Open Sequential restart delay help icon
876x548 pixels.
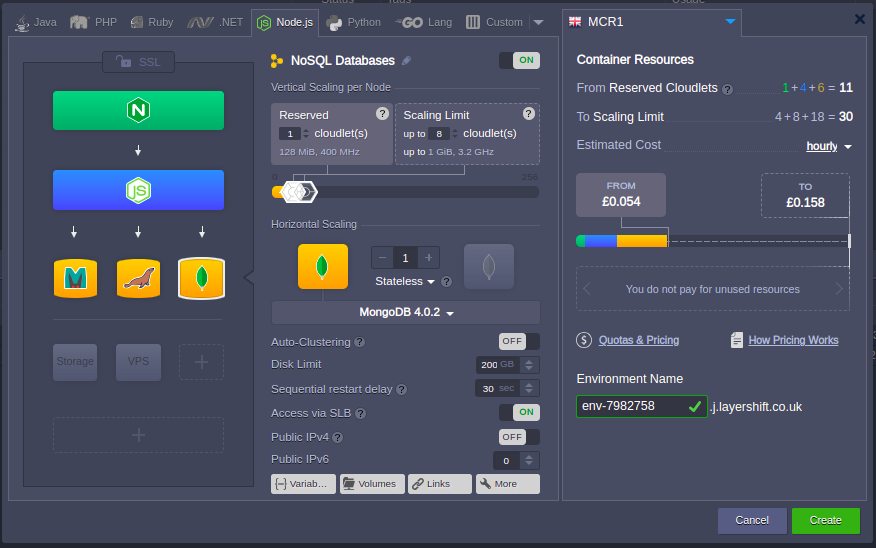tap(402, 389)
